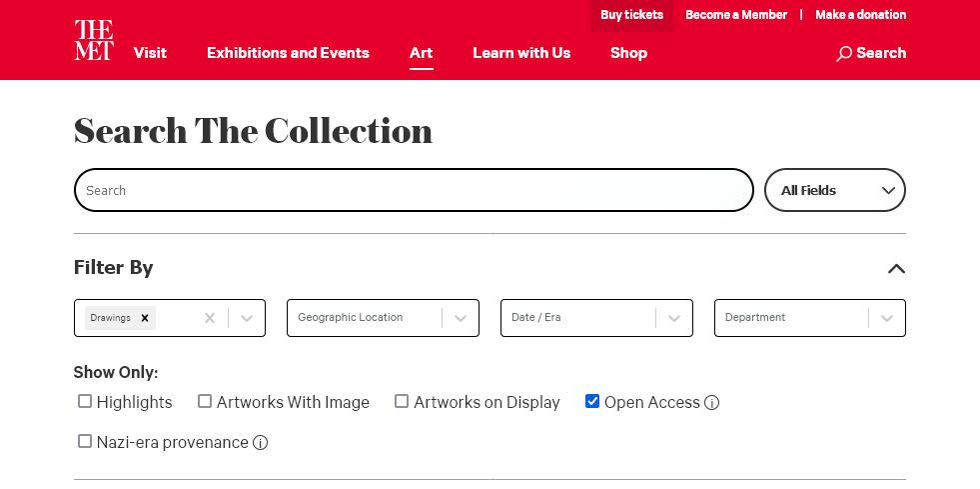Clear all selections in first filter

pos(210,318)
